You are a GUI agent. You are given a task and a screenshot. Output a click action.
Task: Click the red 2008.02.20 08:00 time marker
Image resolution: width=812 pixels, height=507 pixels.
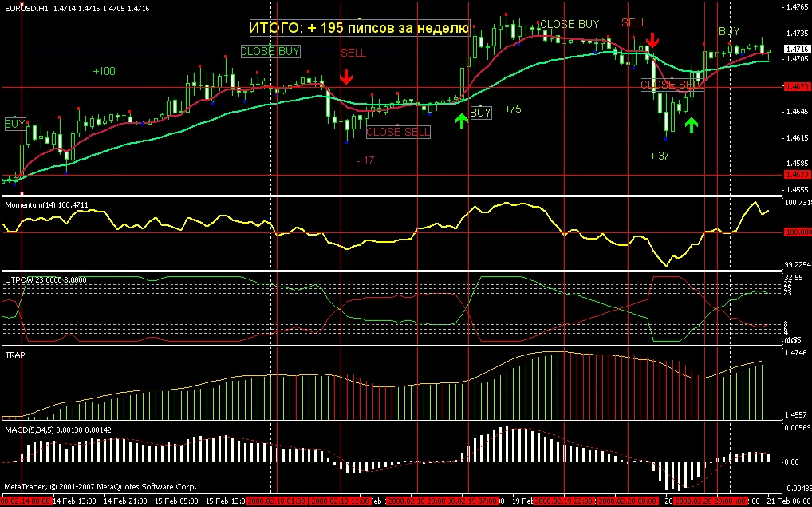pyautogui.click(x=628, y=501)
